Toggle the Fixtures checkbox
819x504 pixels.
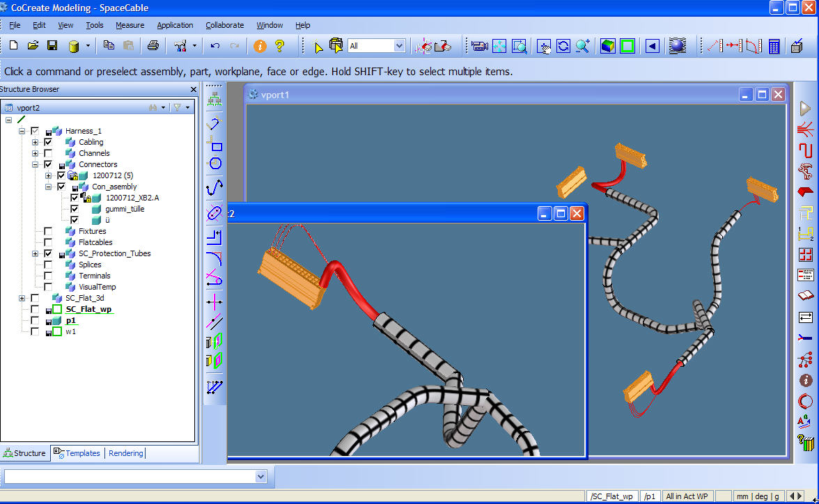[x=48, y=231]
